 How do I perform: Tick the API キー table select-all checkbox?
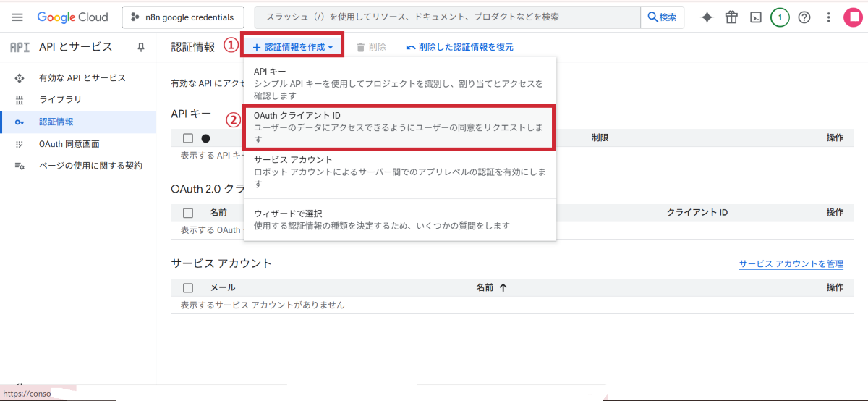tap(188, 138)
